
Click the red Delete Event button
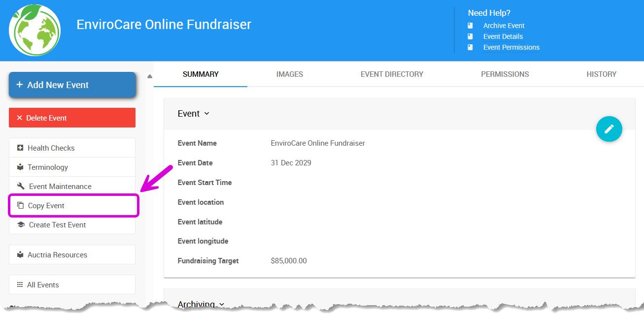[72, 118]
